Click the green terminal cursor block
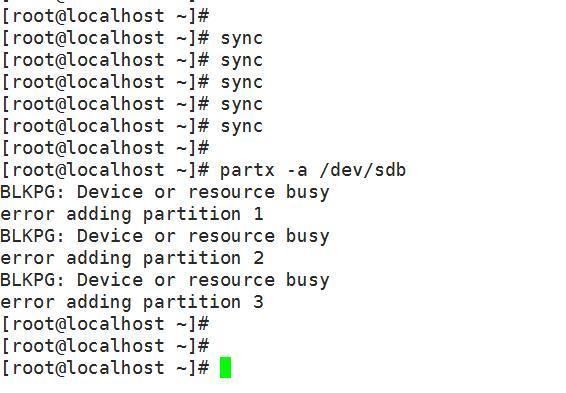 click(x=225, y=367)
